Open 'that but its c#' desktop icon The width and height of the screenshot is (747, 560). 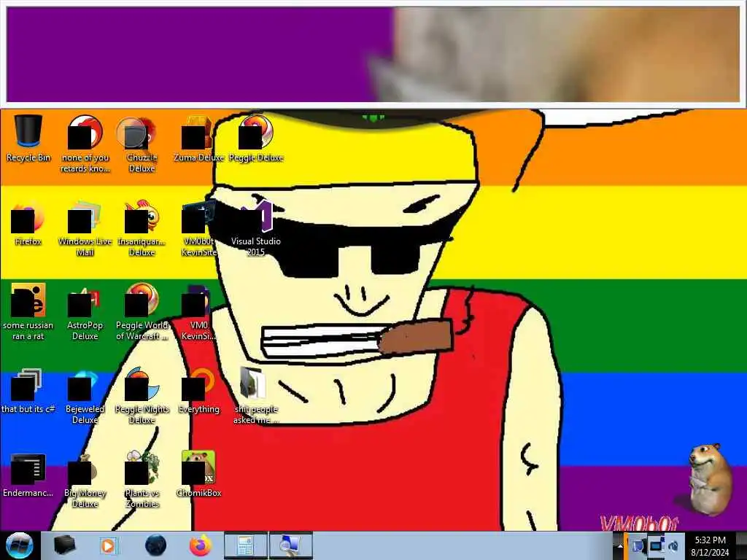pos(28,391)
